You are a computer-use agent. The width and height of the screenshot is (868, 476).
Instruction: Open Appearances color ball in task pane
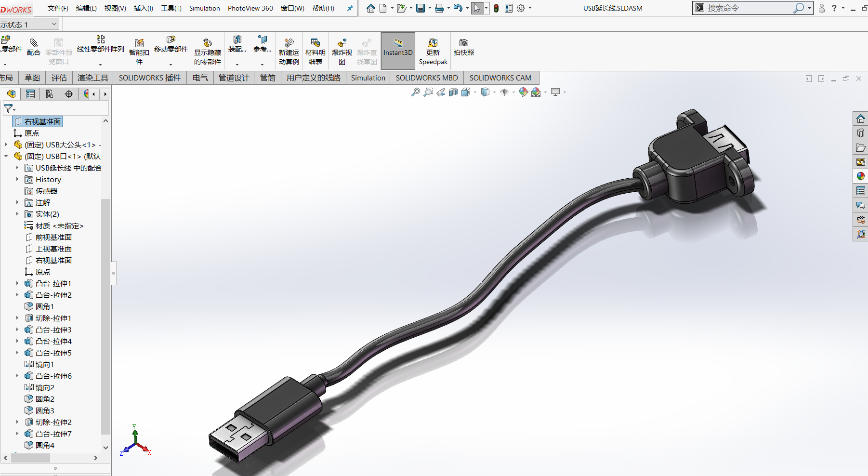pos(861,176)
